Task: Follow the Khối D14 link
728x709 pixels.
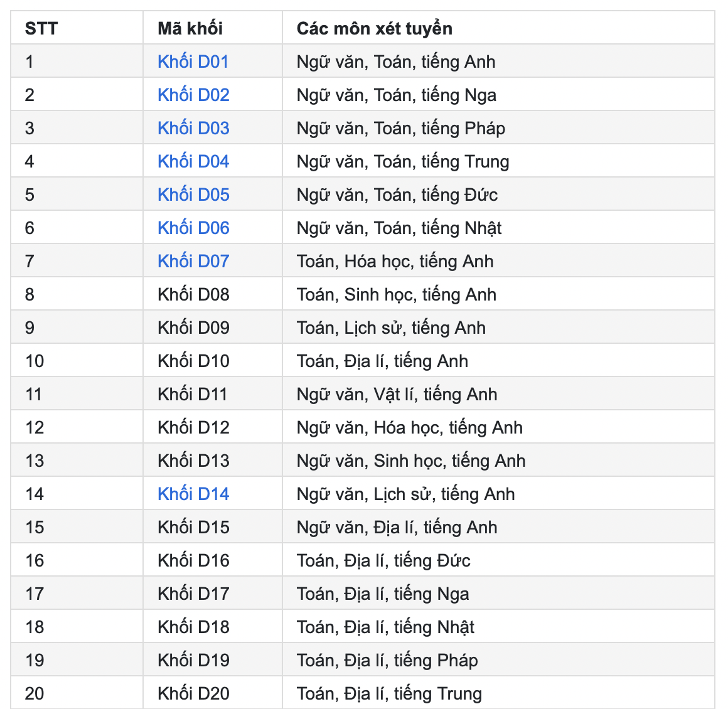Action: 193,494
